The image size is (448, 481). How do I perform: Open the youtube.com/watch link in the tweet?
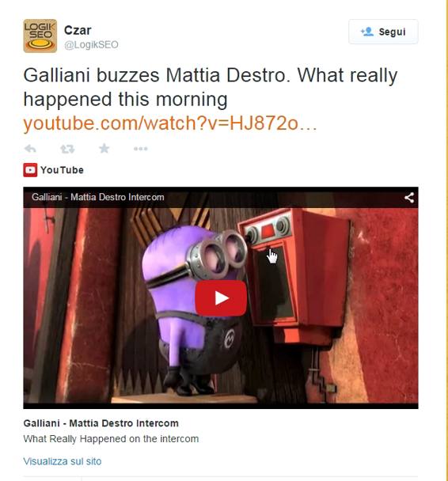(170, 123)
